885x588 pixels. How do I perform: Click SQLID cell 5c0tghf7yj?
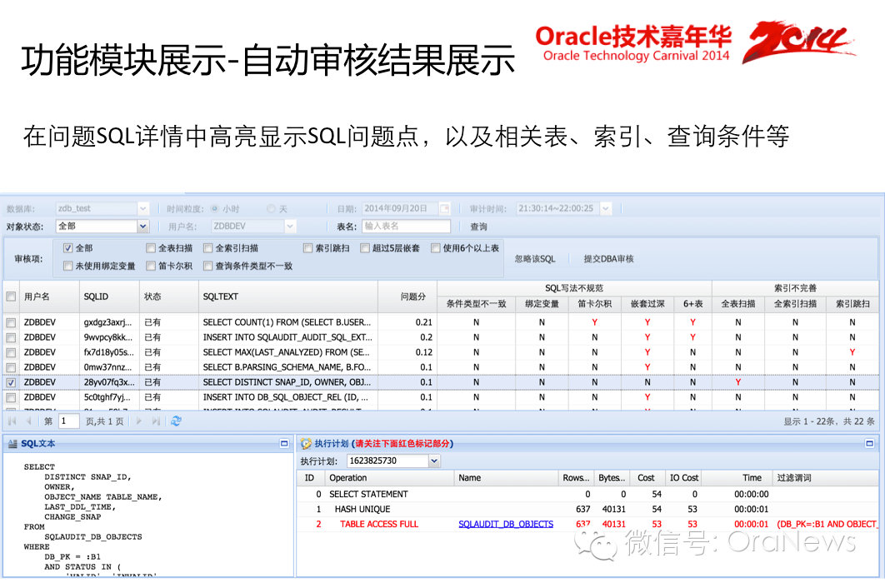(x=109, y=398)
